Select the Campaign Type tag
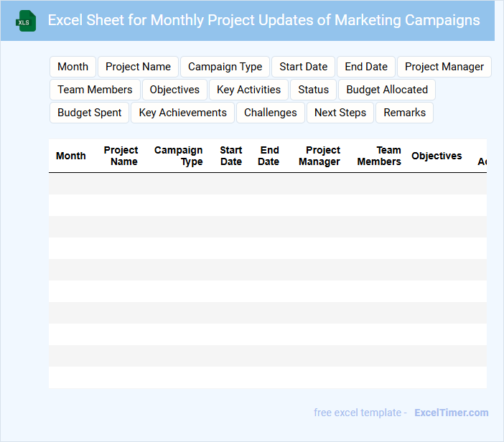The height and width of the screenshot is (442, 504). pyautogui.click(x=225, y=67)
